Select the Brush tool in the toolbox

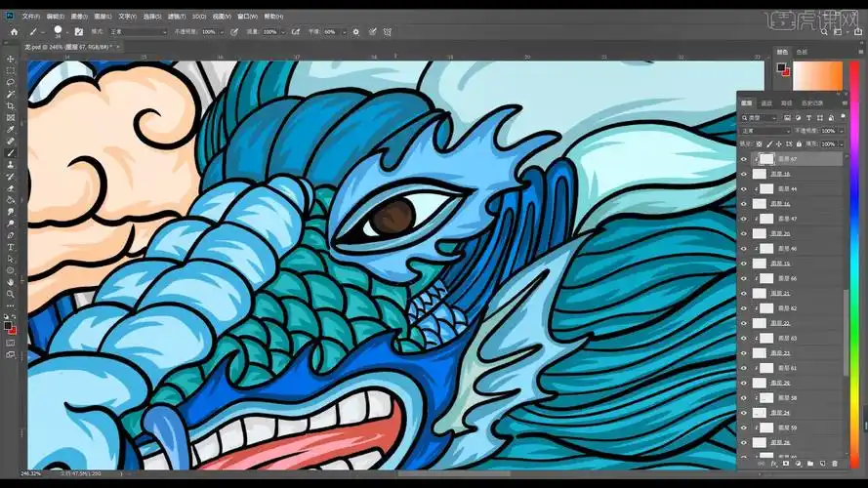click(x=11, y=153)
